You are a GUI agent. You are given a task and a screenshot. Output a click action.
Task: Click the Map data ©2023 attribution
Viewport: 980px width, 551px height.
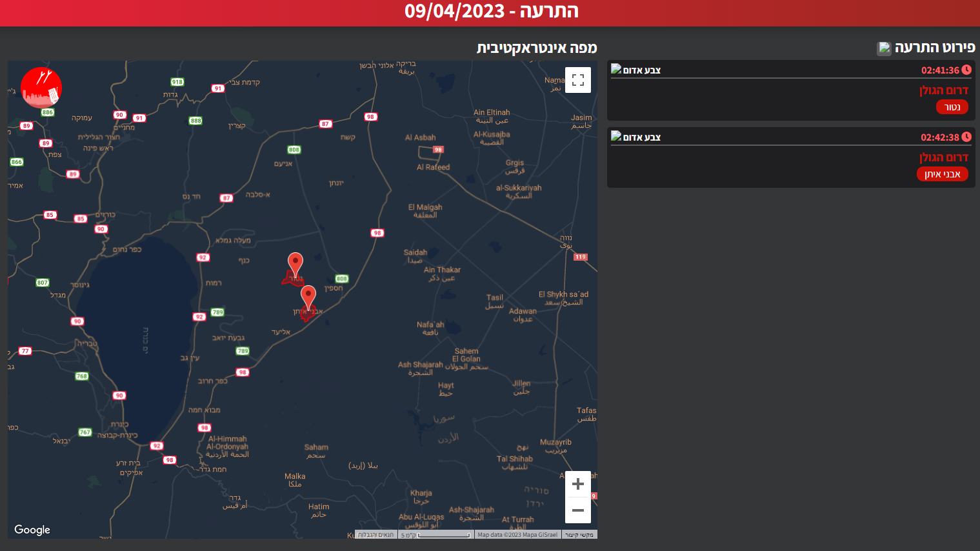pyautogui.click(x=517, y=535)
